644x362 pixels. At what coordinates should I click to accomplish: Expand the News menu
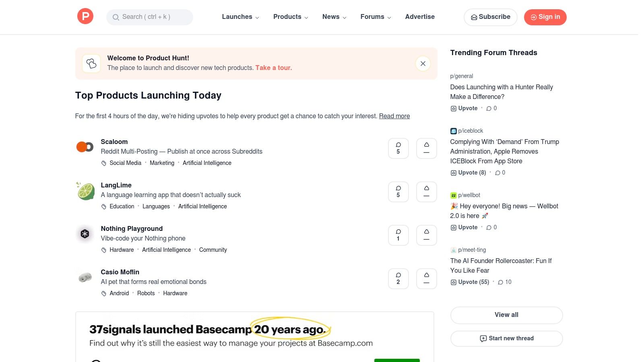(334, 17)
